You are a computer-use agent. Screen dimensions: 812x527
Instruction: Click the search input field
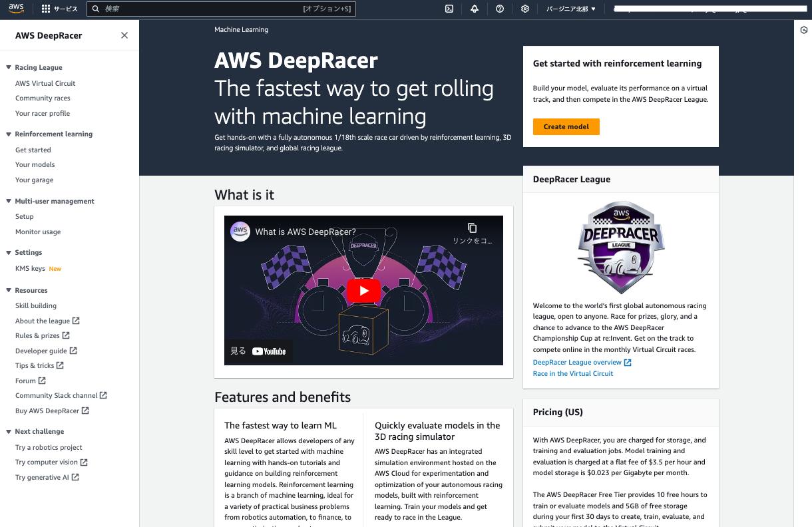222,9
